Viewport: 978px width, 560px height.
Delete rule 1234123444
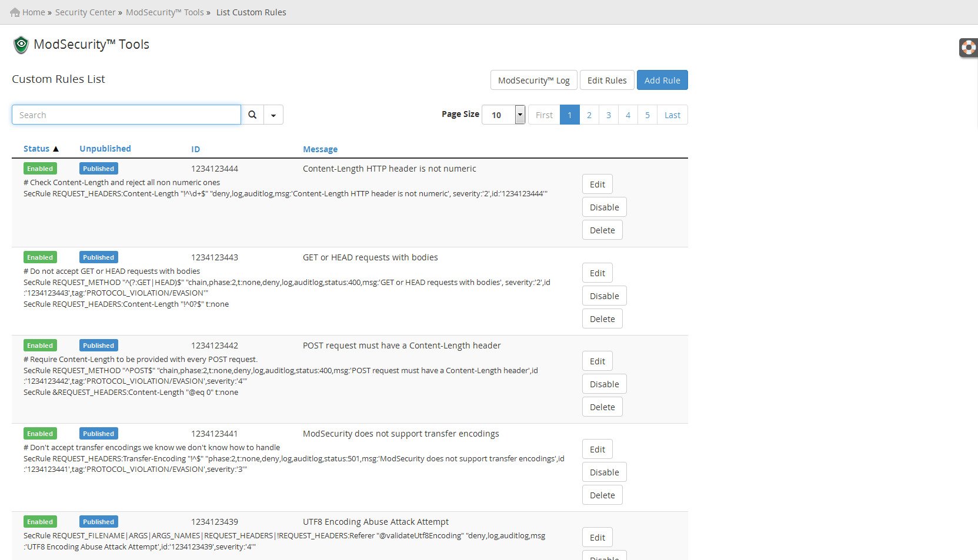click(602, 230)
